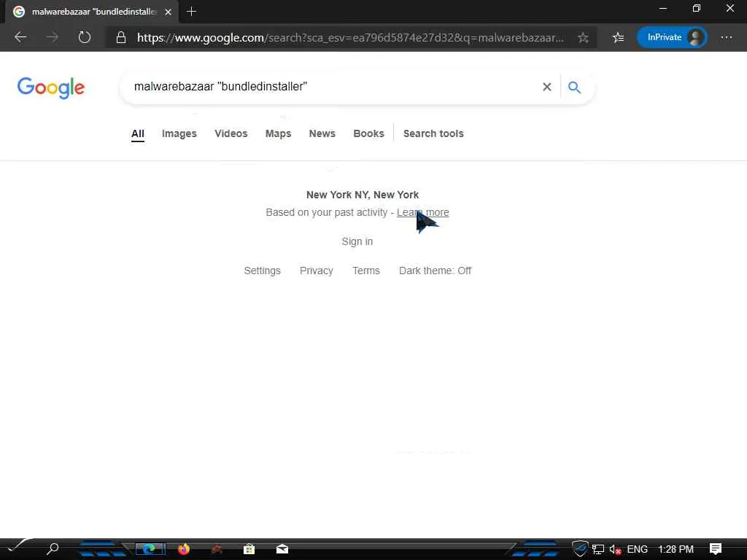This screenshot has width=747, height=560.
Task: Switch to Images results
Action: click(179, 134)
